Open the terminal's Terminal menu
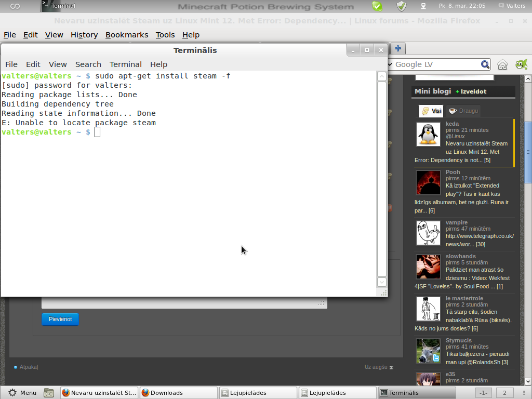This screenshot has width=532, height=399. click(x=126, y=64)
